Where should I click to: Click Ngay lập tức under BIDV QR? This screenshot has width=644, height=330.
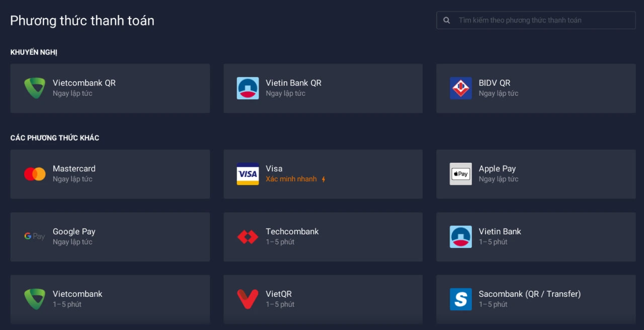coord(499,93)
